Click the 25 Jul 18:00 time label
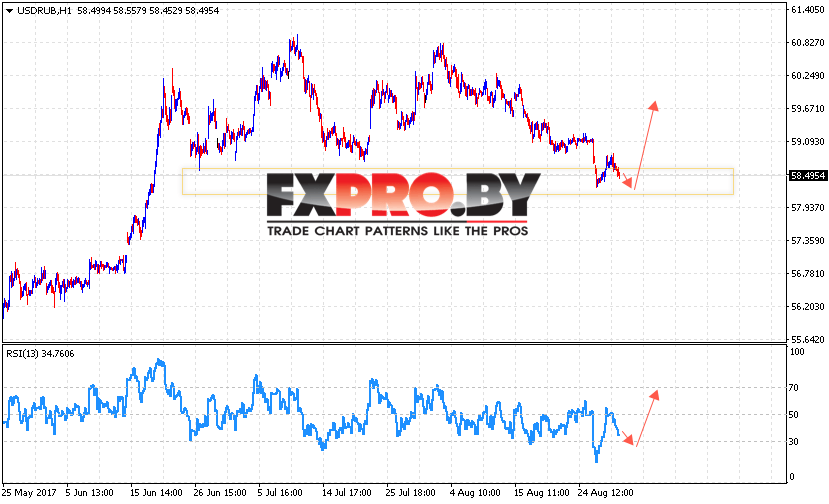829x504 pixels. click(x=410, y=492)
